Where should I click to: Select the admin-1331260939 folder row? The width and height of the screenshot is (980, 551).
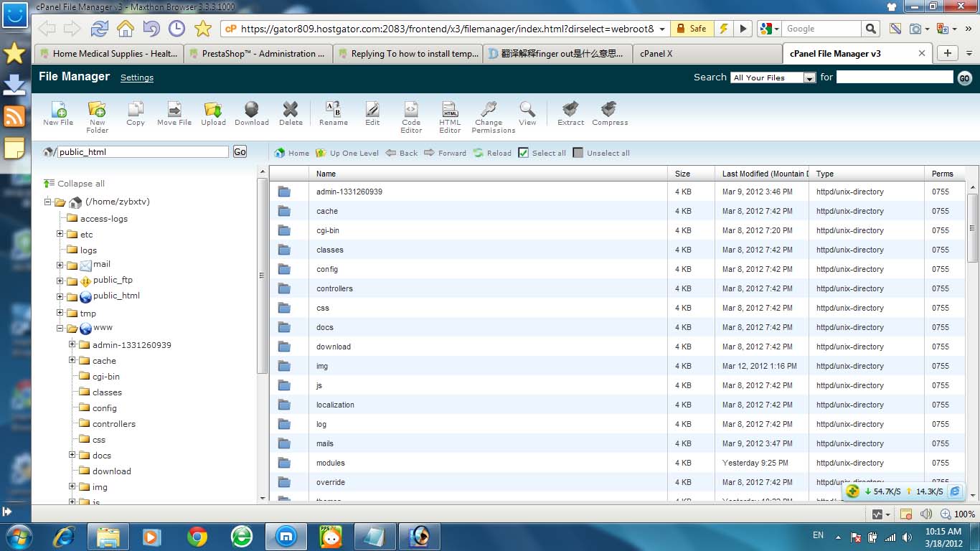pos(617,192)
